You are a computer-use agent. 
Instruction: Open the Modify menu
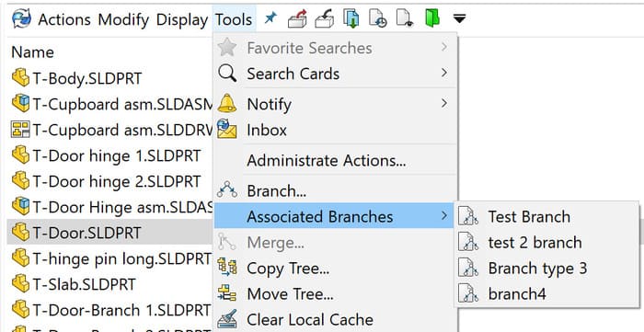point(123,19)
